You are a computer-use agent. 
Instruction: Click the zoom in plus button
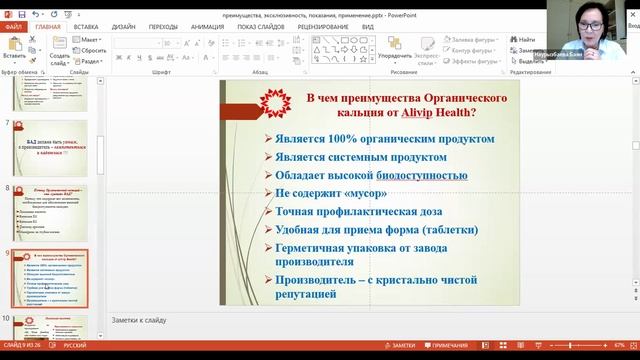point(605,345)
